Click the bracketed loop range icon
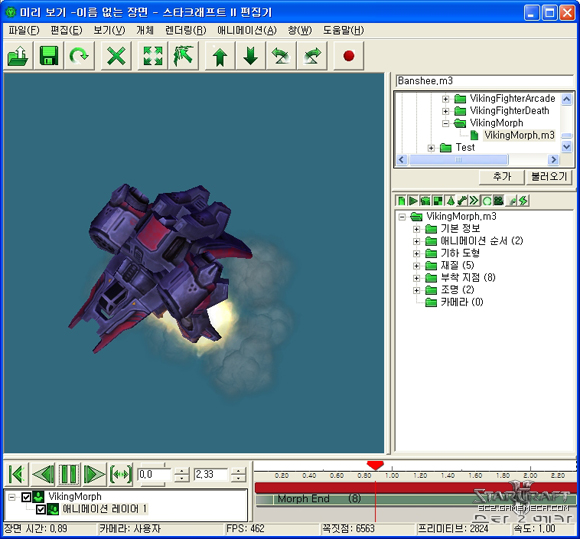Image resolution: width=580 pixels, height=539 pixels. point(121,474)
